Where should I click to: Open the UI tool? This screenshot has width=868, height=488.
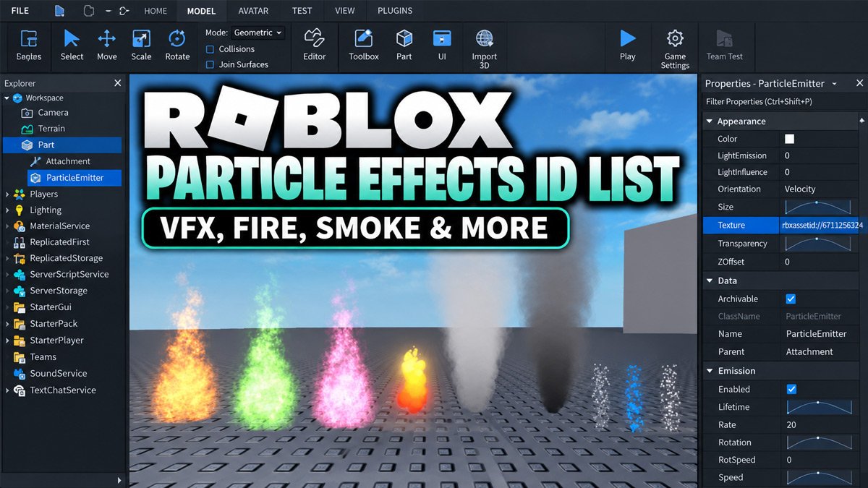pyautogui.click(x=441, y=45)
